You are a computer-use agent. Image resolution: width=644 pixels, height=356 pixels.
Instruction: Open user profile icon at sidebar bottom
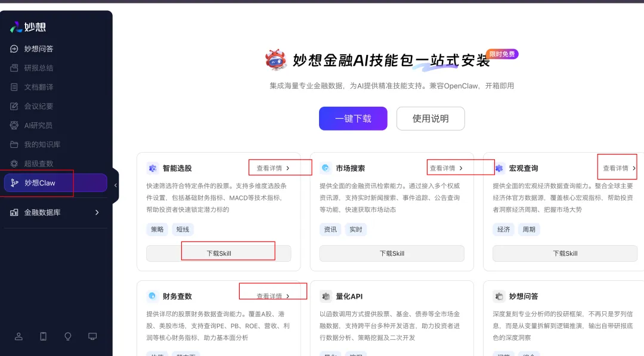click(x=18, y=336)
